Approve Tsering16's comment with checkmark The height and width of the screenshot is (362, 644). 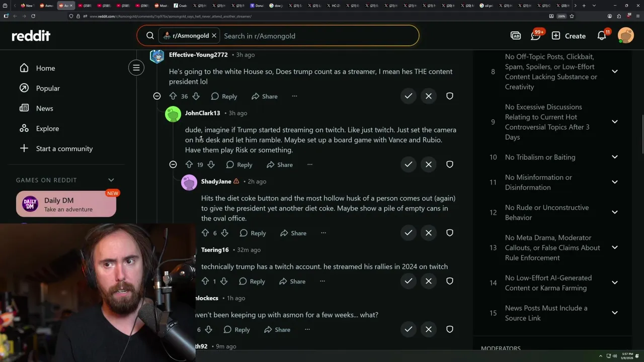(409, 281)
